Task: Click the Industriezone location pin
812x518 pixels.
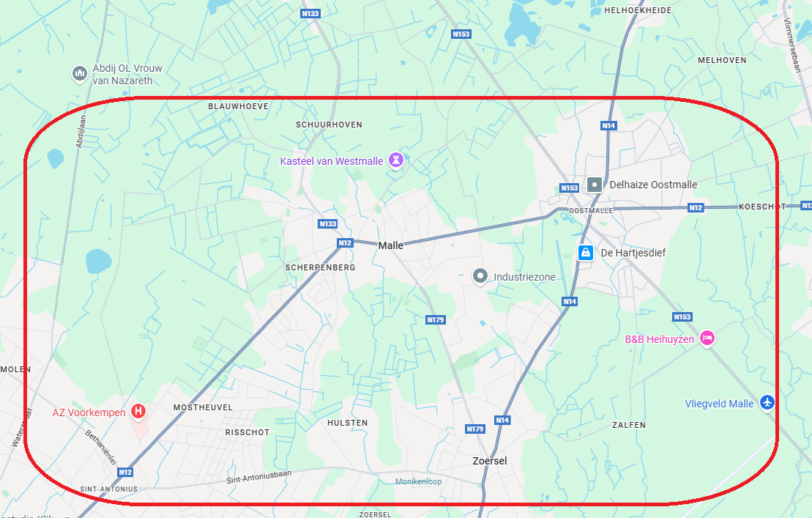Action: point(480,276)
